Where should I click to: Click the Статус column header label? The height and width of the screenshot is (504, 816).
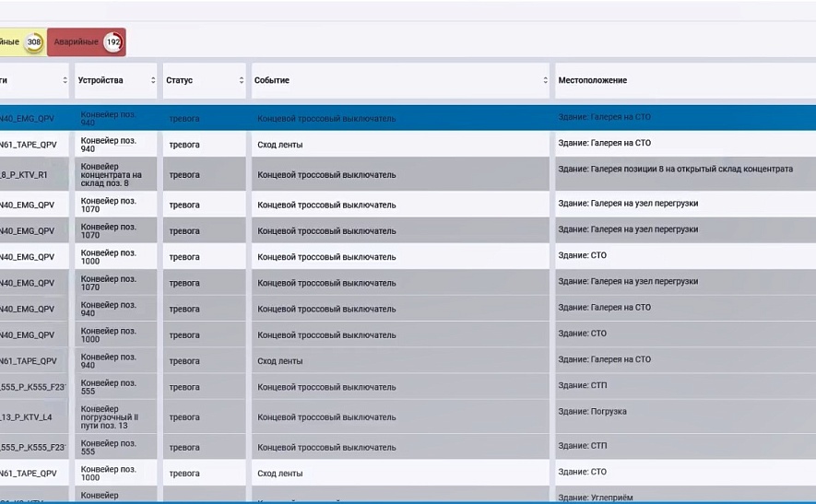pyautogui.click(x=180, y=80)
